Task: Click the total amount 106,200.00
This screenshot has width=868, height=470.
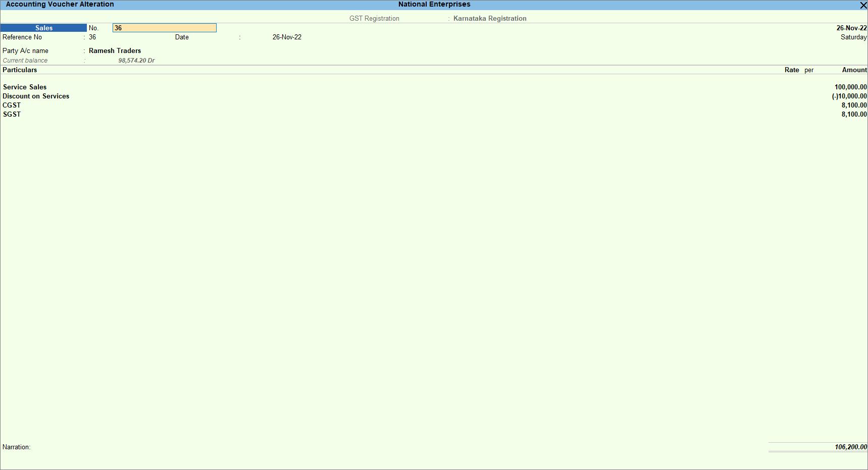Action: [851, 447]
